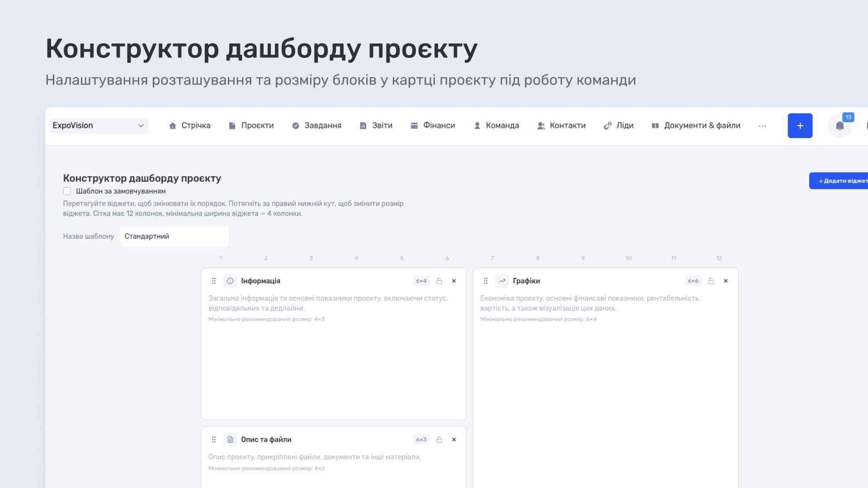Go to Команда section
The height and width of the screenshot is (488, 868).
[x=496, y=126]
